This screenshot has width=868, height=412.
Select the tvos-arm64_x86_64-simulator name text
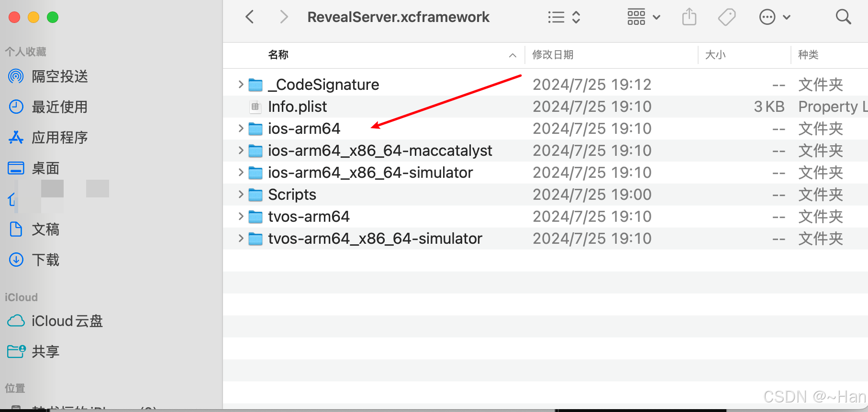click(x=375, y=239)
